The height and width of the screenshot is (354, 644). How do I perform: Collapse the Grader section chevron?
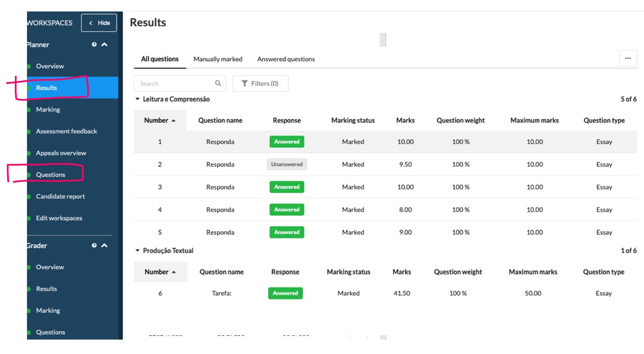(105, 246)
